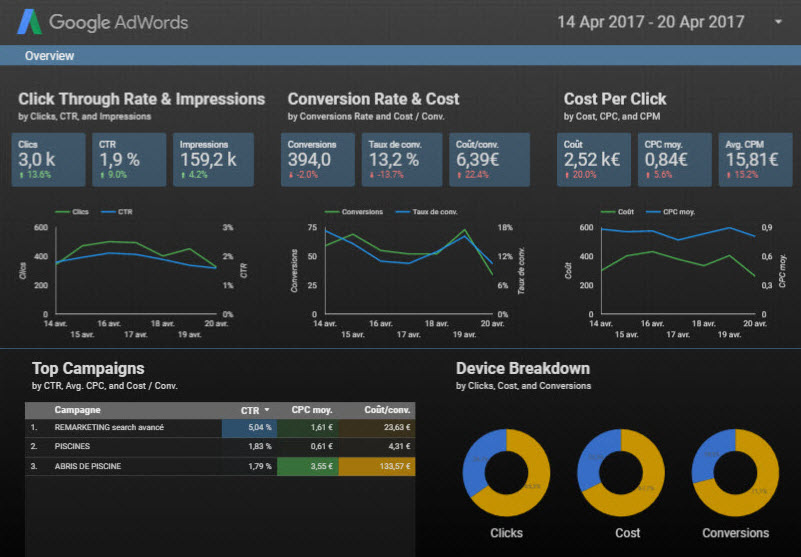Click the Avg. CPM scorecard showing 15,81€
Image resolution: width=801 pixels, height=557 pixels.
tap(755, 159)
